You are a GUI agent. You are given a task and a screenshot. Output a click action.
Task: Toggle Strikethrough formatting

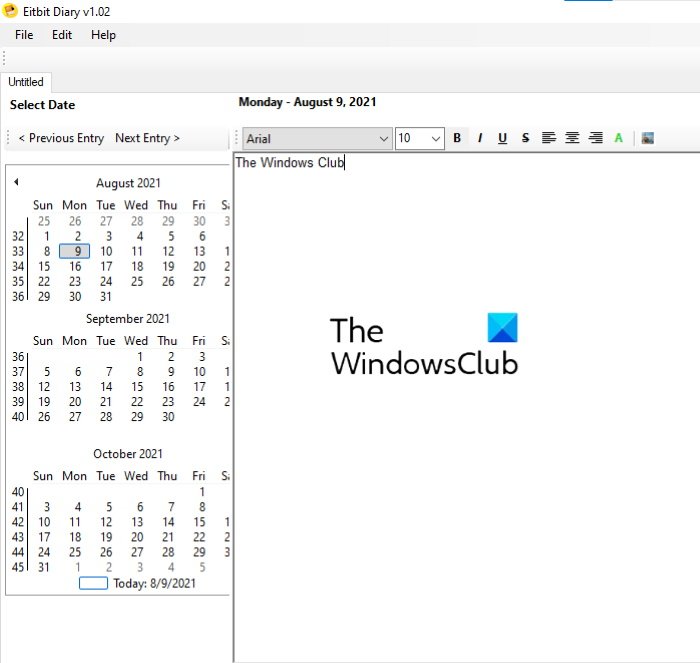525,138
